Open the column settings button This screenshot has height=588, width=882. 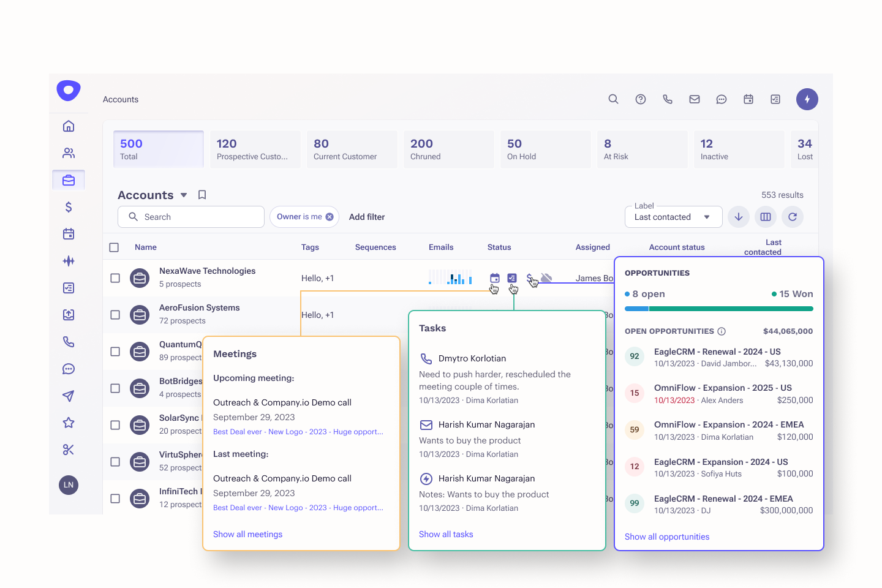[766, 217]
